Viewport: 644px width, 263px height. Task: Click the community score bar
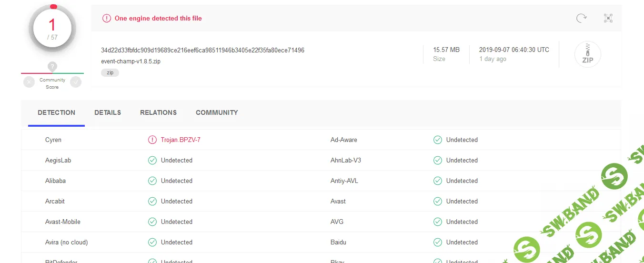click(52, 73)
